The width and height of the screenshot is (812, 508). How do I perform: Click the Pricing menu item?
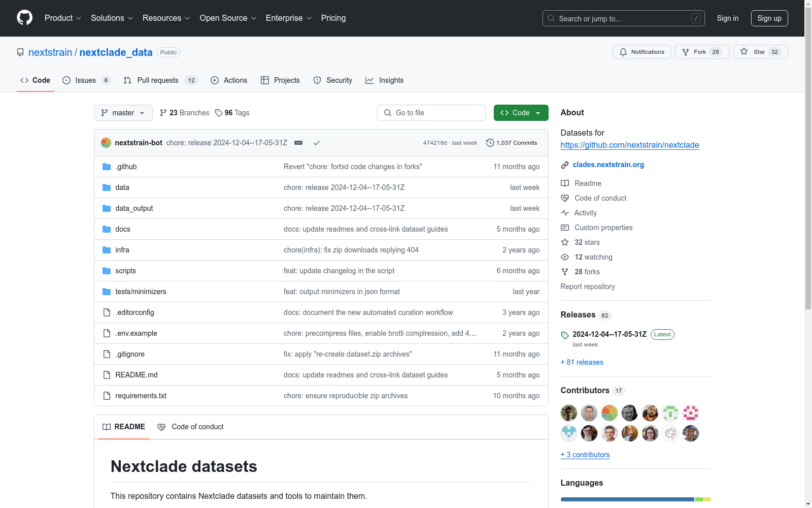(333, 18)
